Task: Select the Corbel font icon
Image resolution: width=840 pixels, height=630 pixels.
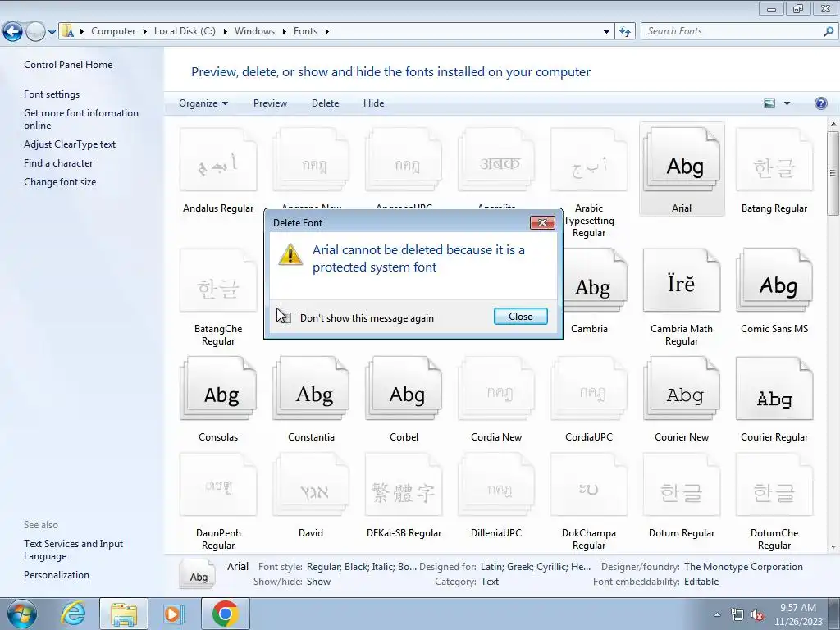Action: pos(404,389)
